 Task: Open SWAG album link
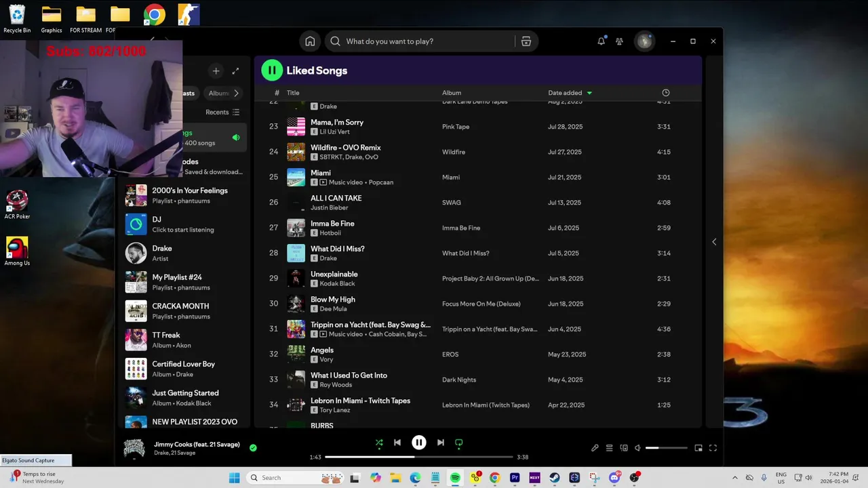(x=452, y=203)
